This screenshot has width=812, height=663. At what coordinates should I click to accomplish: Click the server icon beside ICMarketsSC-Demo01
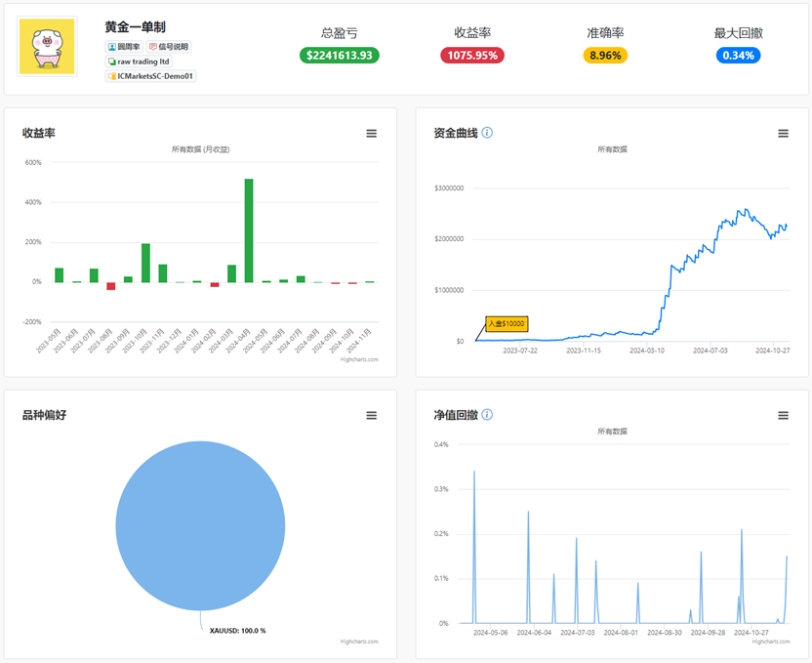pyautogui.click(x=112, y=76)
